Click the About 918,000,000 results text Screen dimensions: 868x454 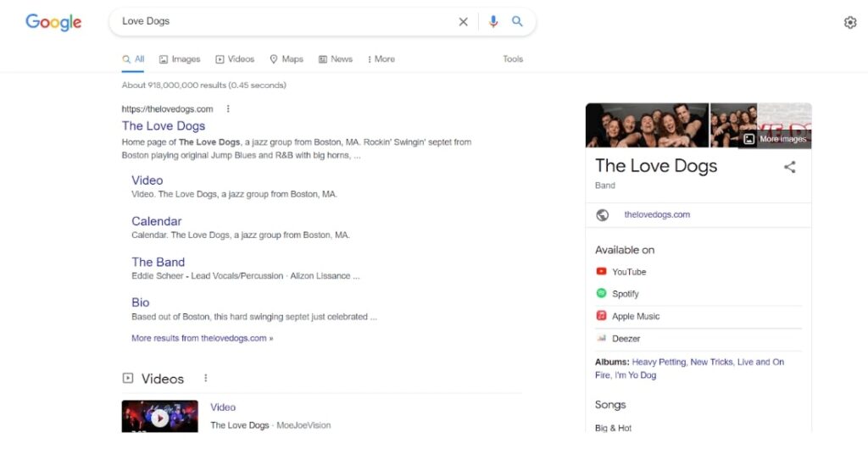[x=203, y=86]
